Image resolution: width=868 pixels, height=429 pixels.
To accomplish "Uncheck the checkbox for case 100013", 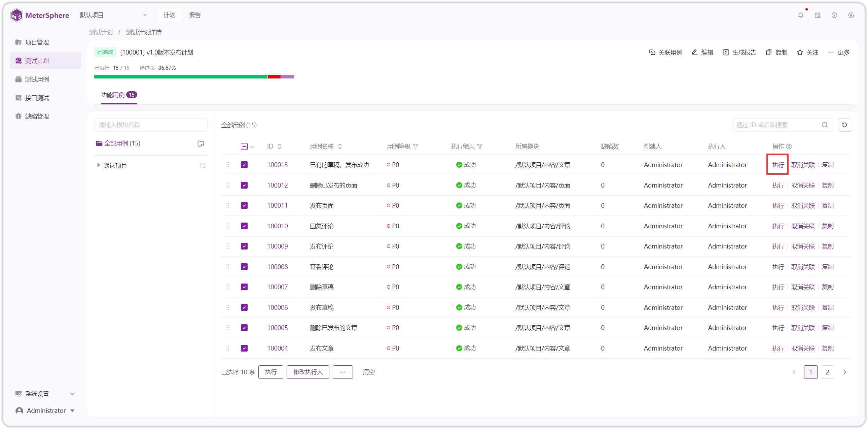I will click(x=244, y=165).
